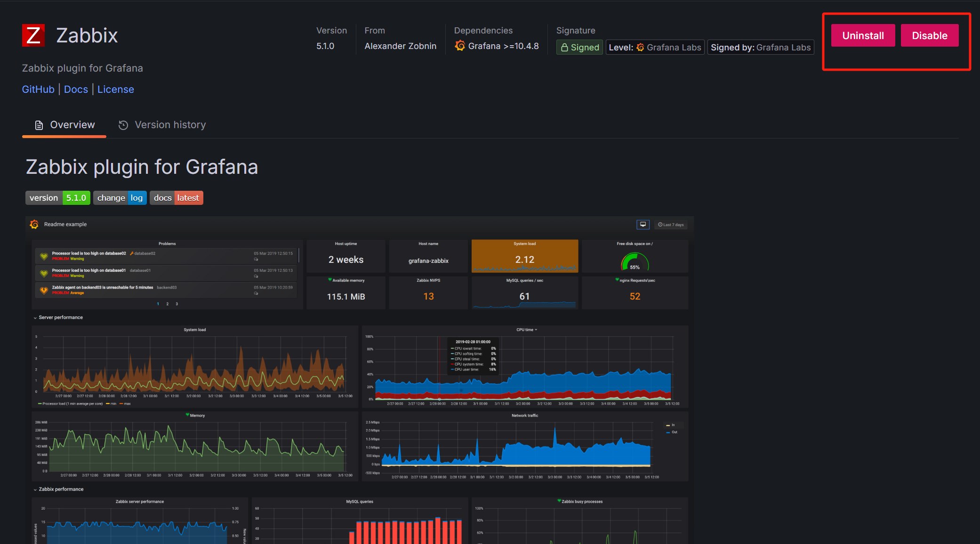Open the CPU time panel dropdown
Screen dimensions: 980x544
pyautogui.click(x=527, y=330)
